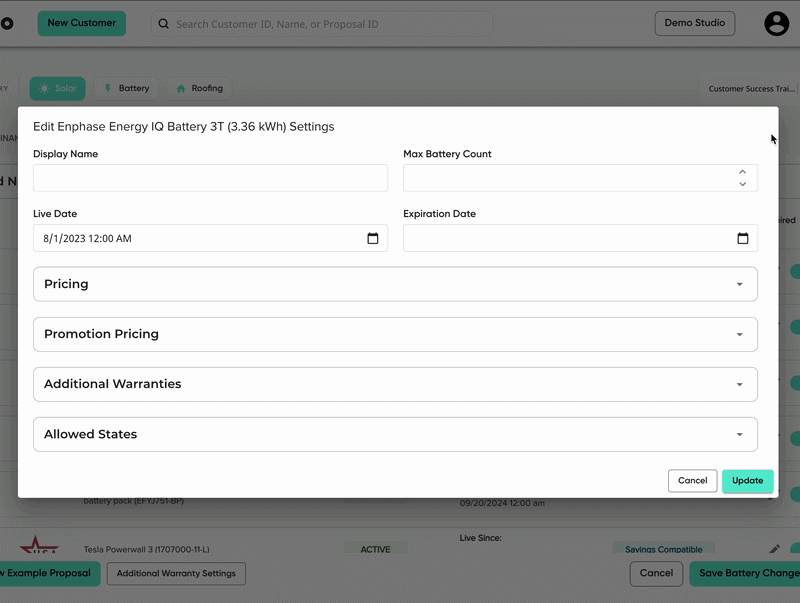800x603 pixels.
Task: Click the pencil edit icon for Tesla Powerwall 3
Action: (774, 549)
